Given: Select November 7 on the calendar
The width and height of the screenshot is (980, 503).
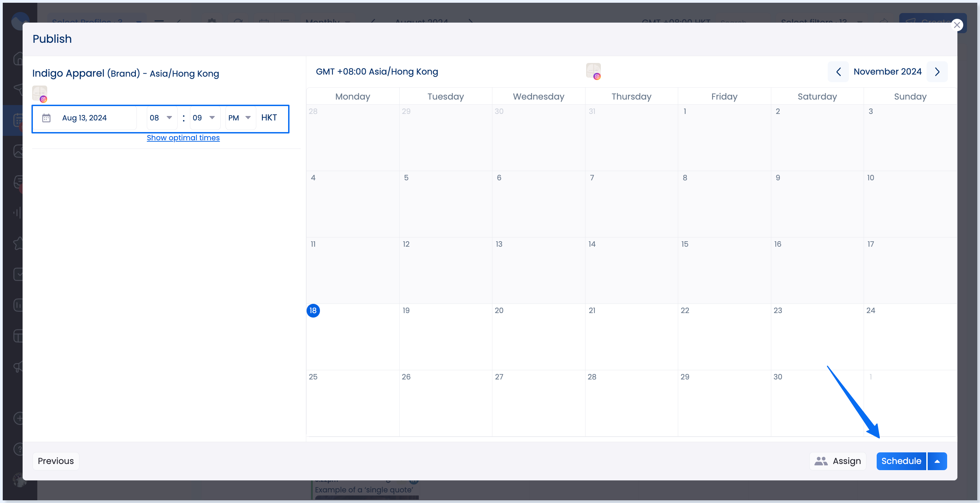Looking at the screenshot, I should tap(631, 204).
